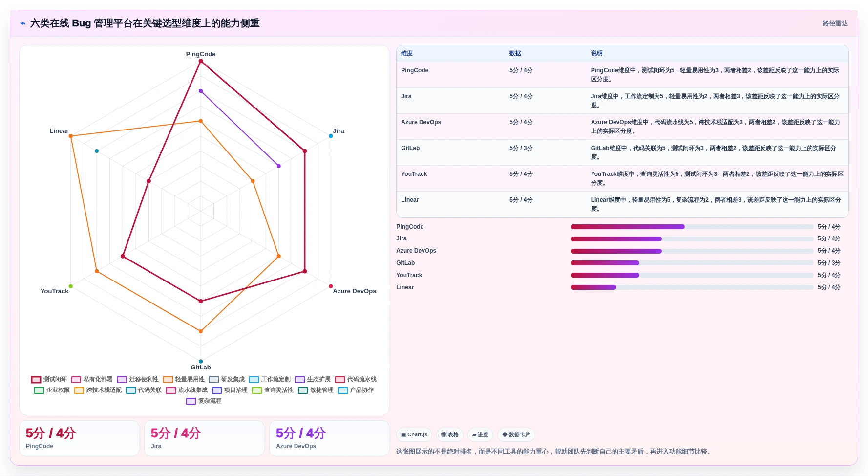This screenshot has height=476, width=868.
Task: Click the Linear radar axis label
Action: pos(59,131)
